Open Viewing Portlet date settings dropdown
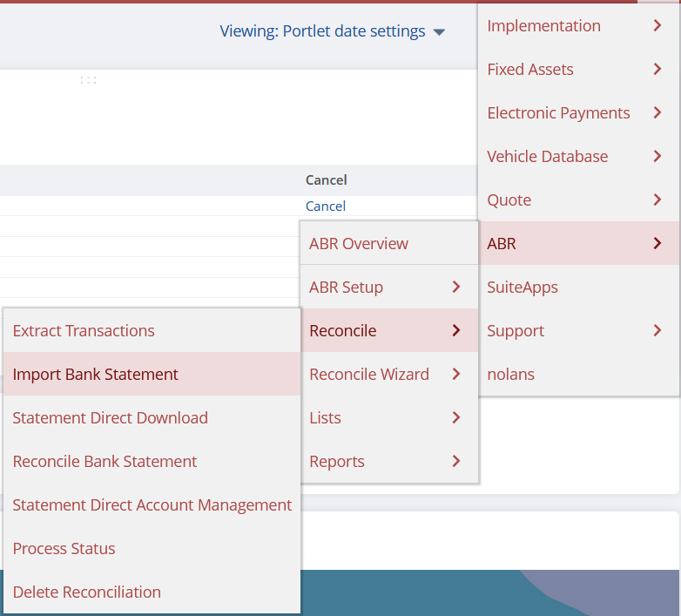 333,31
